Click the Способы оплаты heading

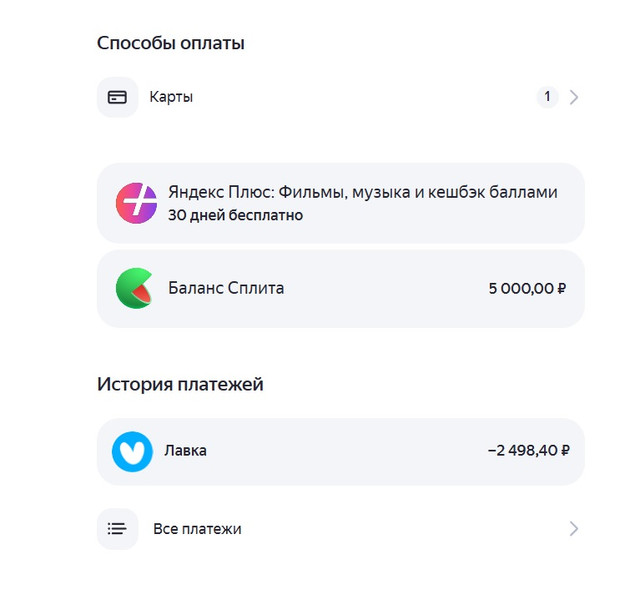[171, 43]
